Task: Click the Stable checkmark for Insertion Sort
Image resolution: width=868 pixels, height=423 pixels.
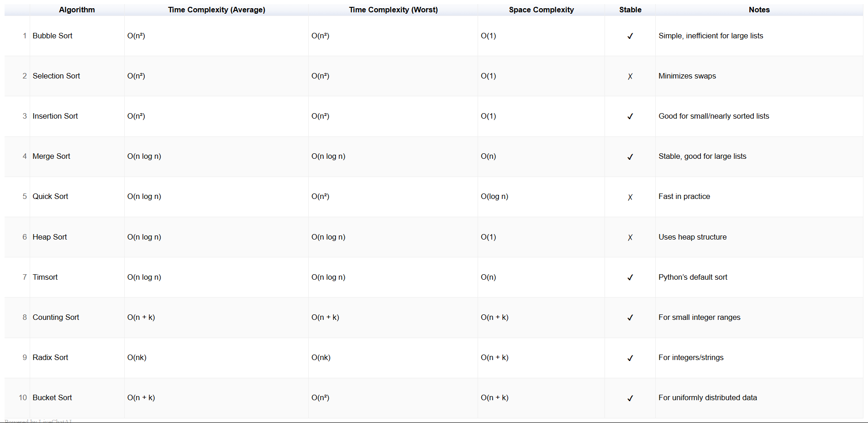Action: pos(630,116)
